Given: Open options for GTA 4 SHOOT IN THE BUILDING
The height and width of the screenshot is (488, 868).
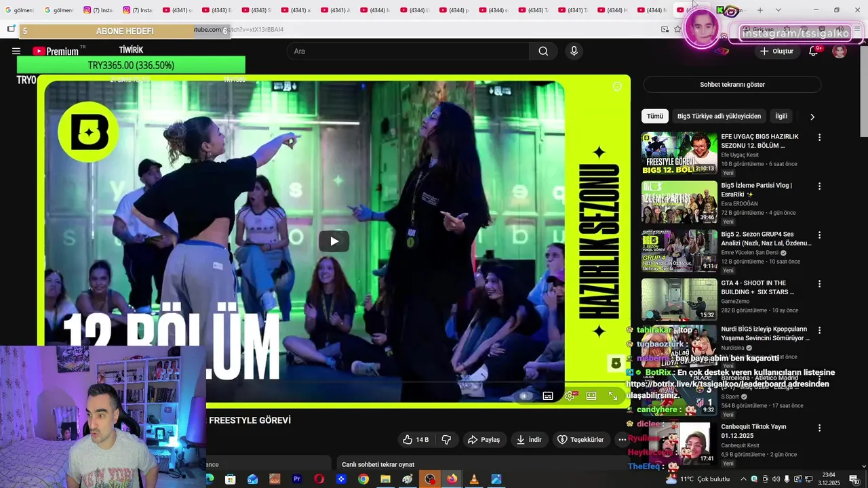Looking at the screenshot, I should tap(819, 284).
